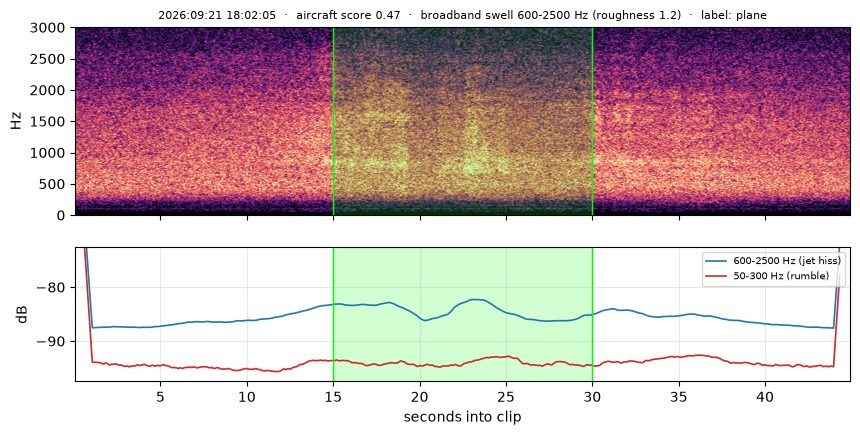Click the 5 second tick label
Screen dimensions: 860x435
click(x=160, y=397)
